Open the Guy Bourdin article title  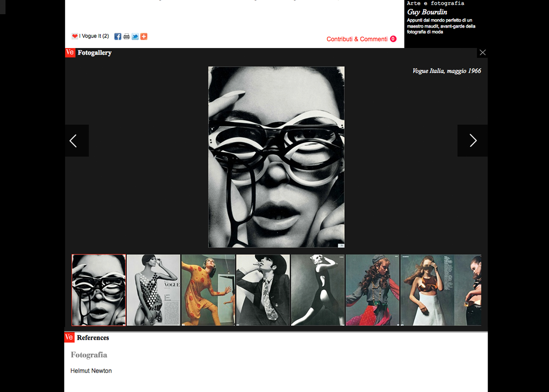(x=427, y=12)
